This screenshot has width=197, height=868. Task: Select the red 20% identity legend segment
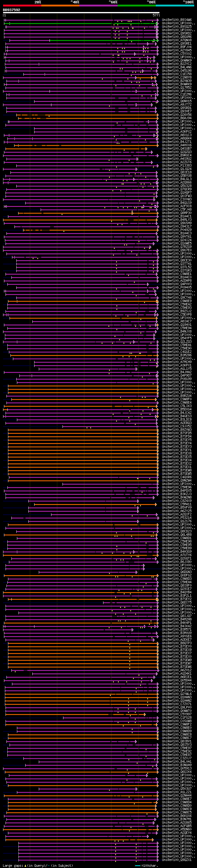[22, 6]
